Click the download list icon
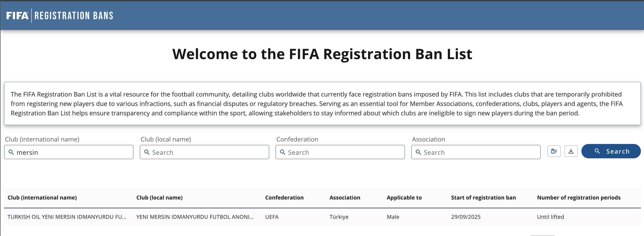This screenshot has width=644, height=236. 571,151
